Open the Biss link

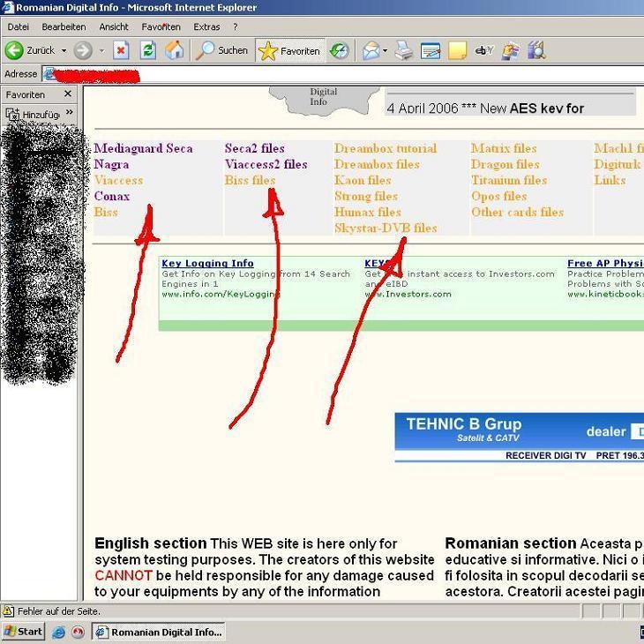click(x=106, y=212)
